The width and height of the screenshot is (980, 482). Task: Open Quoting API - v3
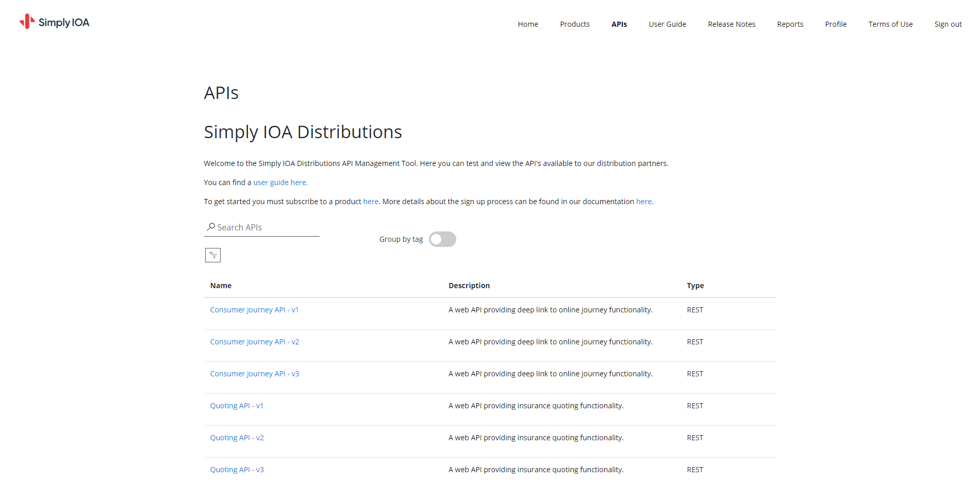(x=237, y=470)
